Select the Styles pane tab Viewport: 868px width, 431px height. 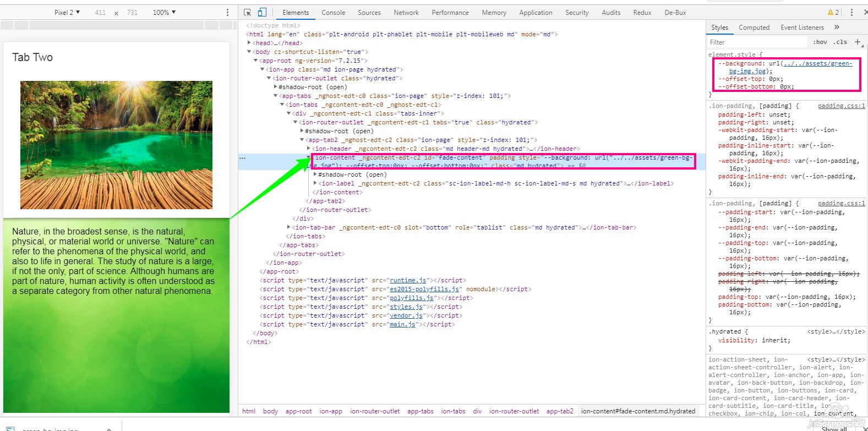719,27
